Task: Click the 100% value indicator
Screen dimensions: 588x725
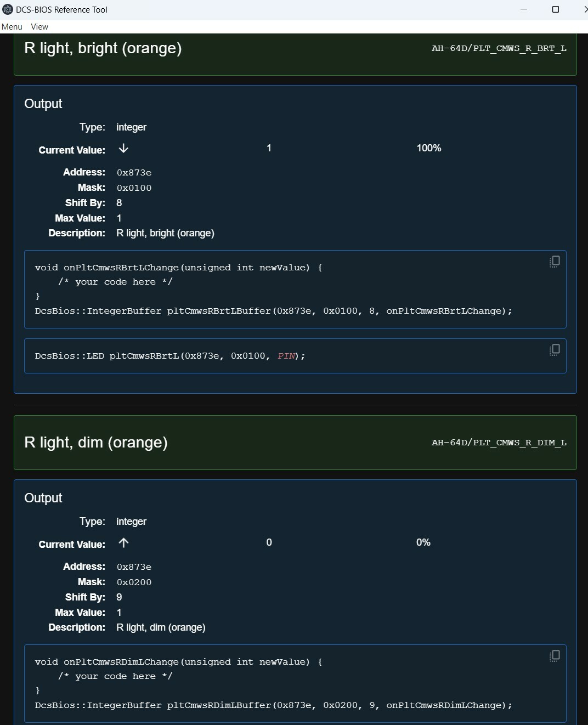Action: (x=429, y=148)
